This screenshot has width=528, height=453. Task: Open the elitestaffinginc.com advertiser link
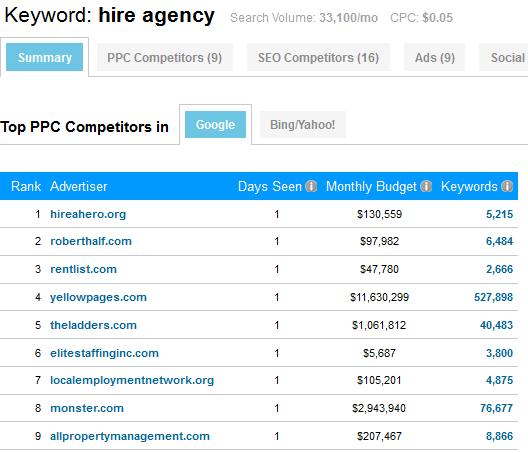tap(104, 353)
